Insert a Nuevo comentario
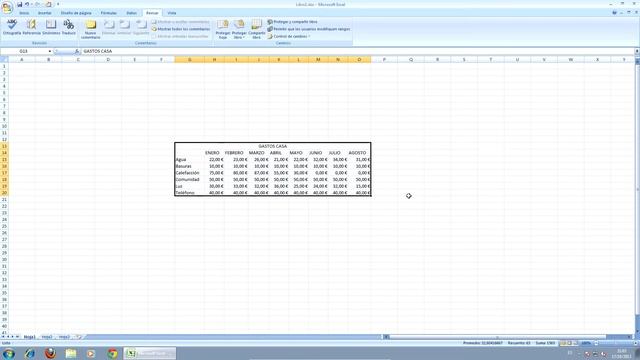Screen dimensions: 640x360 (x=91, y=29)
